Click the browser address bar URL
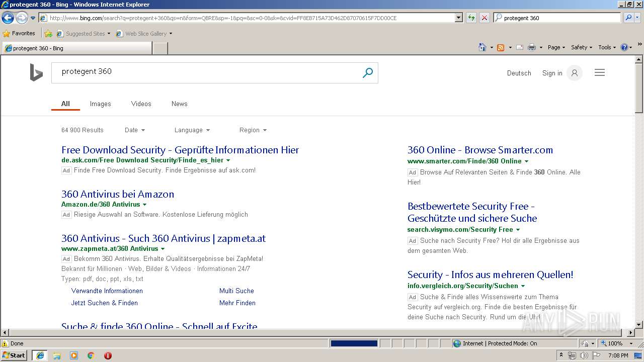 [247, 18]
